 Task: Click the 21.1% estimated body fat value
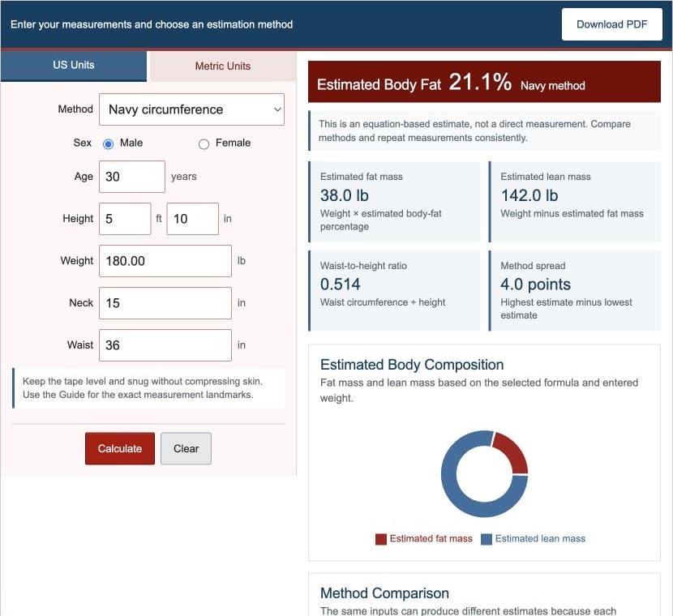(480, 82)
